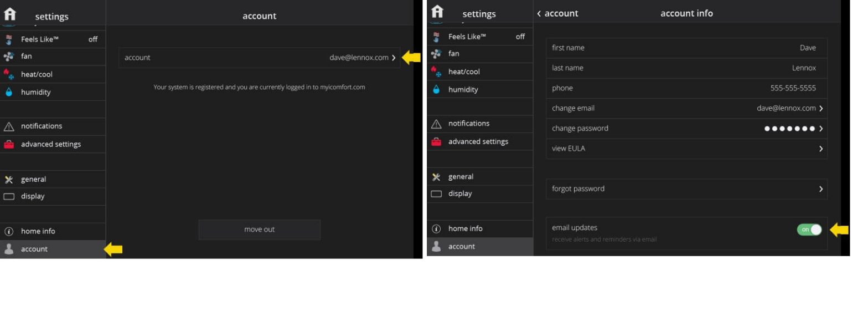This screenshot has height=326, width=868.
Task: Open change email chevron
Action: coord(821,109)
